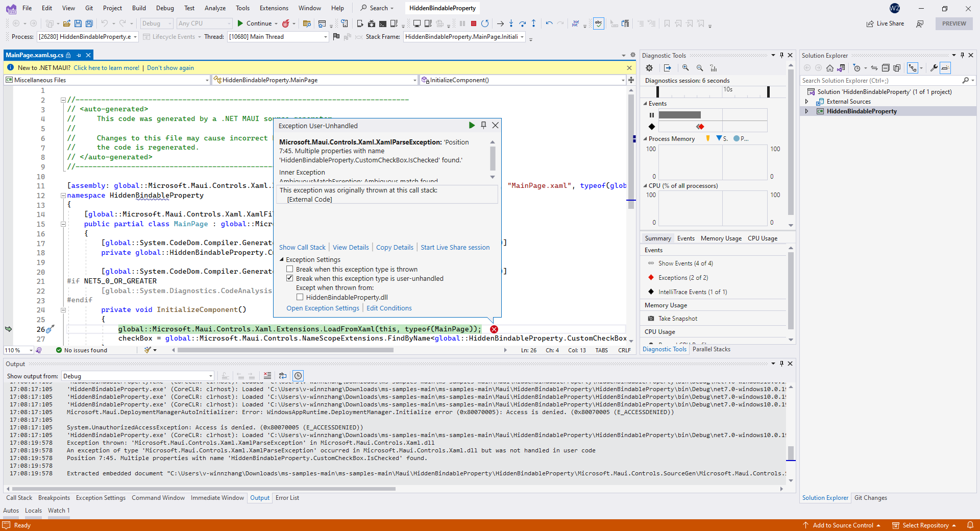Enable 'Break when this exception type is thrown'

(x=290, y=269)
